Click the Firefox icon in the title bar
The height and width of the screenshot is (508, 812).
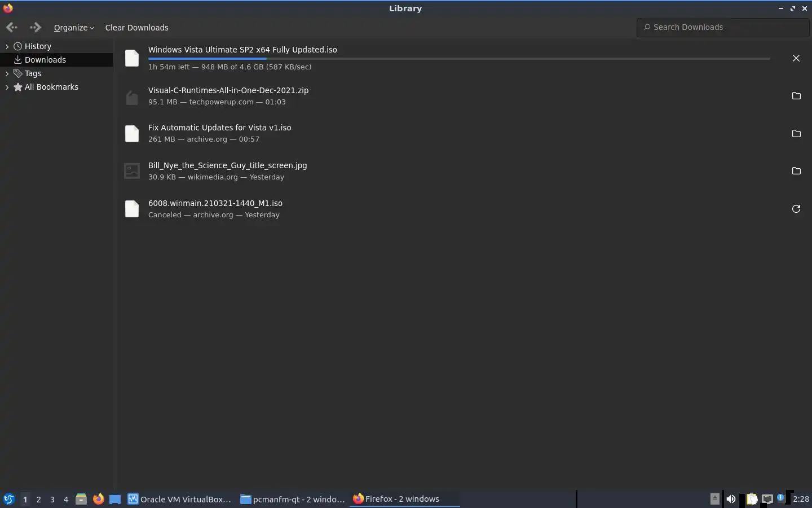pyautogui.click(x=8, y=8)
